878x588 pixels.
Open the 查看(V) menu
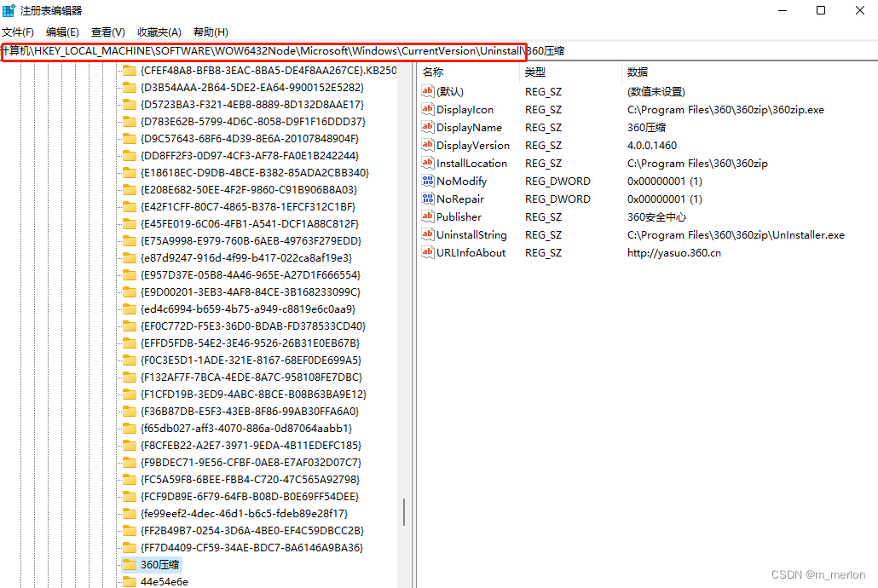click(108, 32)
